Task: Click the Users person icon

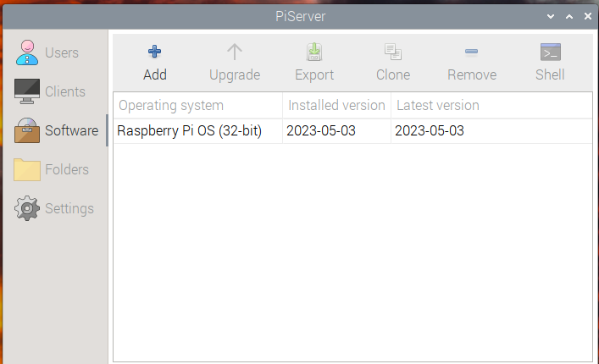Action: click(27, 52)
